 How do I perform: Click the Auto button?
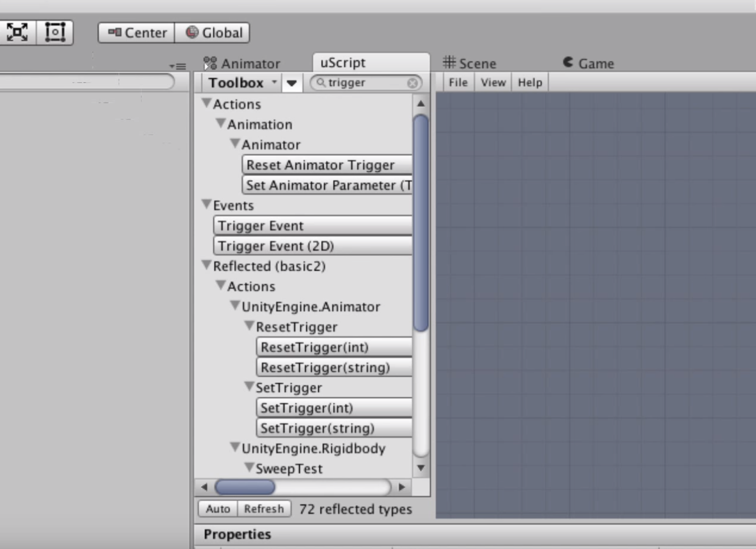click(x=217, y=509)
